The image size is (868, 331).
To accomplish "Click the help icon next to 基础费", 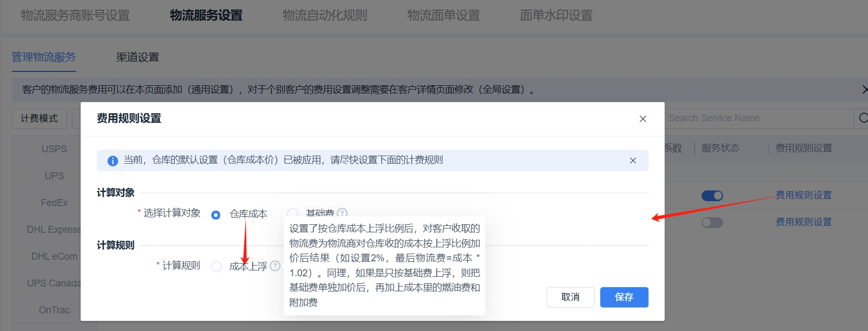I will [x=342, y=213].
